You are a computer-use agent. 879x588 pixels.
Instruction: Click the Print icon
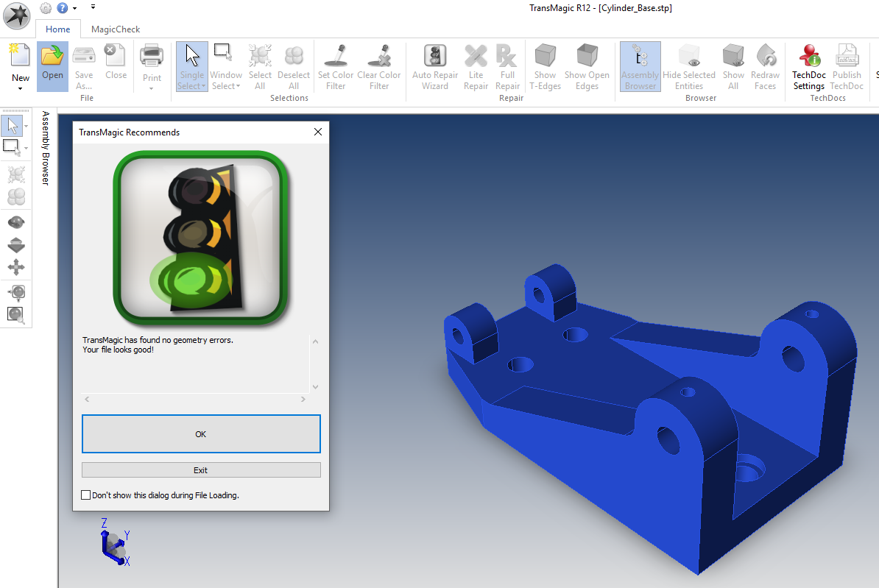pos(152,56)
